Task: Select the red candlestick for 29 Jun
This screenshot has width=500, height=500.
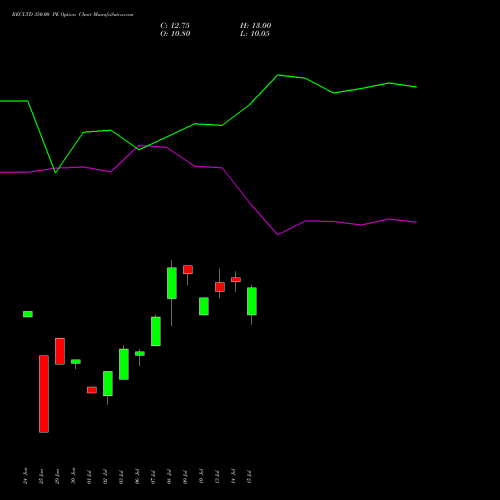Action: pyautogui.click(x=60, y=351)
